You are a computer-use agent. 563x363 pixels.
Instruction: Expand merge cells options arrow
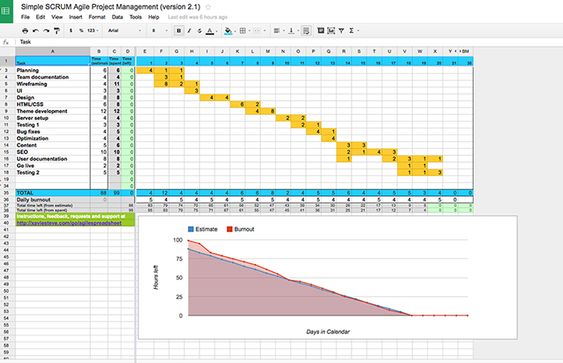[265, 31]
